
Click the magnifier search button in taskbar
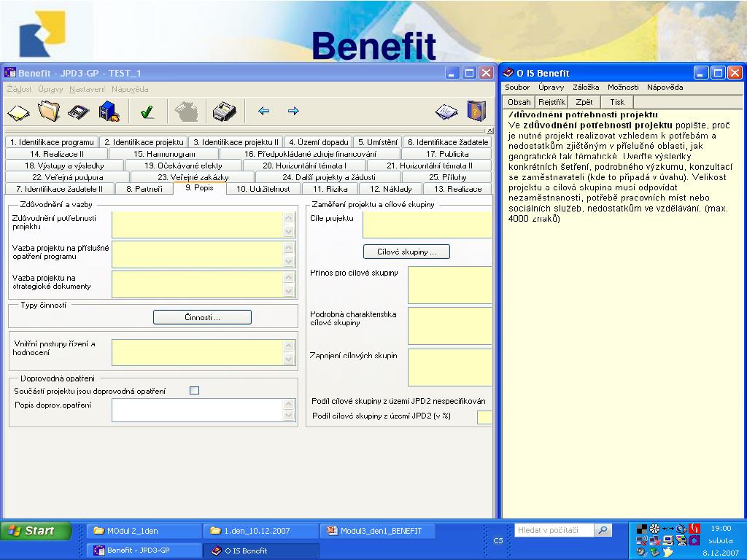click(x=603, y=530)
